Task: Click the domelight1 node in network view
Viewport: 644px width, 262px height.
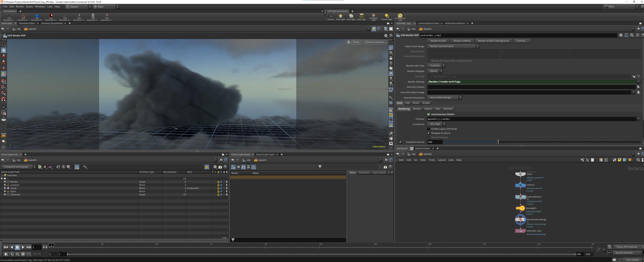Action: coord(520,208)
